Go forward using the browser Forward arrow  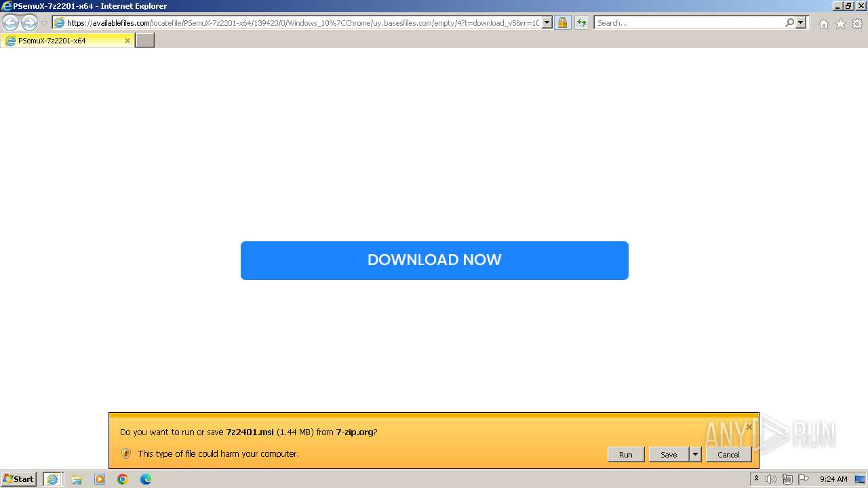pyautogui.click(x=29, y=22)
